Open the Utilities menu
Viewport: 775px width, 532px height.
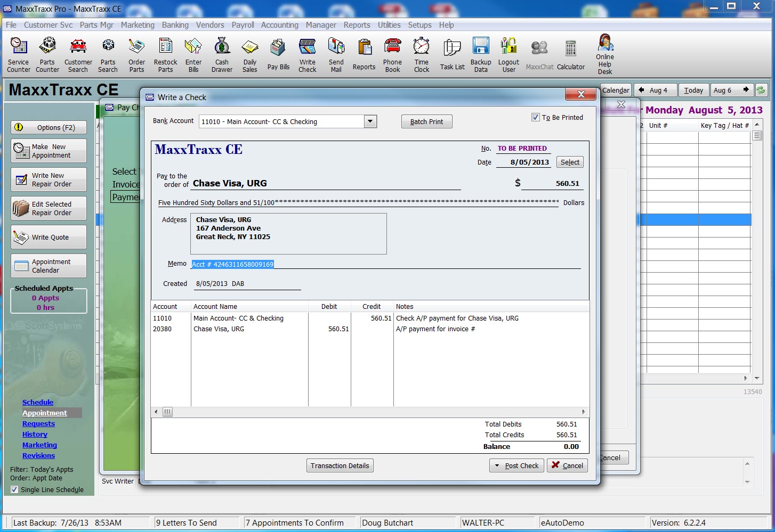click(389, 25)
